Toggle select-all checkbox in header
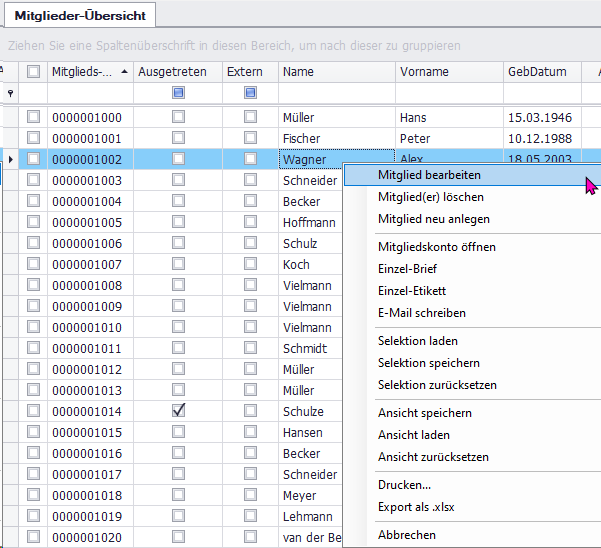The height and width of the screenshot is (548, 601). coord(34,72)
